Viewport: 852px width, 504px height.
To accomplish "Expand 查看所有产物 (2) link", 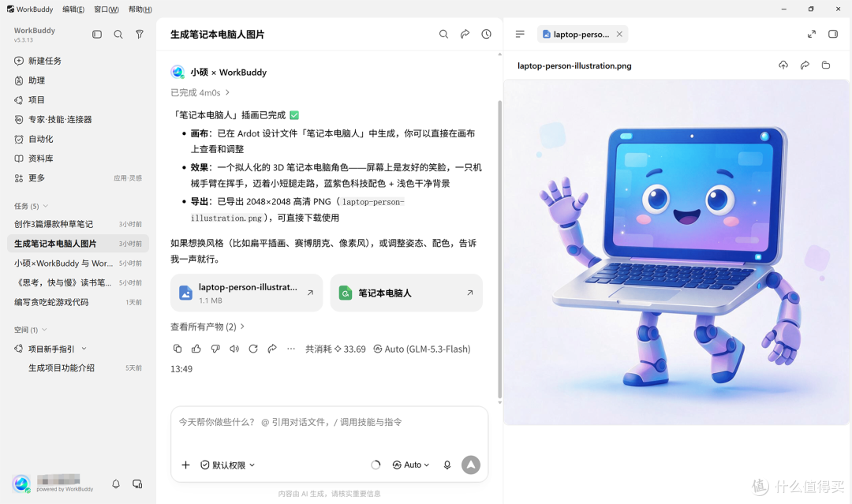I will click(x=207, y=327).
